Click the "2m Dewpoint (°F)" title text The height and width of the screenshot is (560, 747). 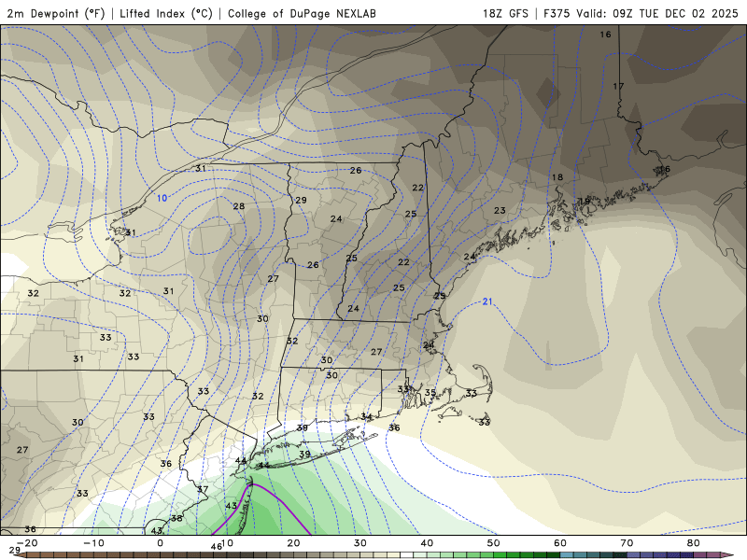pyautogui.click(x=56, y=13)
